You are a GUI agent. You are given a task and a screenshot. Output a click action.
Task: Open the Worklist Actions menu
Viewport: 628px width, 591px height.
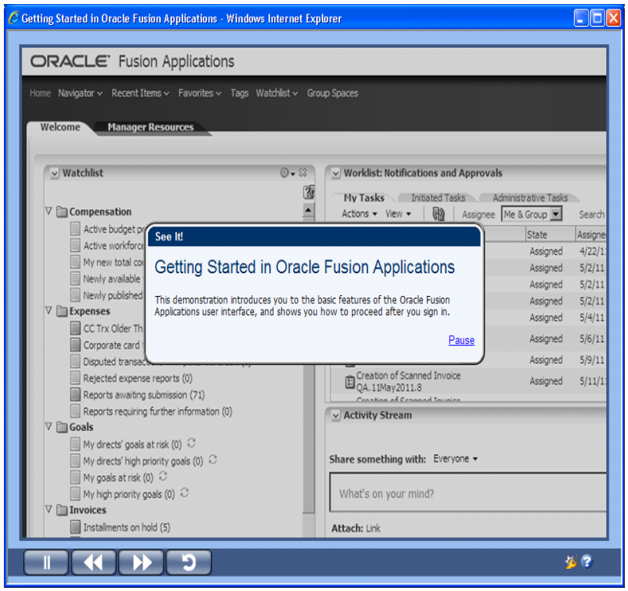coord(359,214)
